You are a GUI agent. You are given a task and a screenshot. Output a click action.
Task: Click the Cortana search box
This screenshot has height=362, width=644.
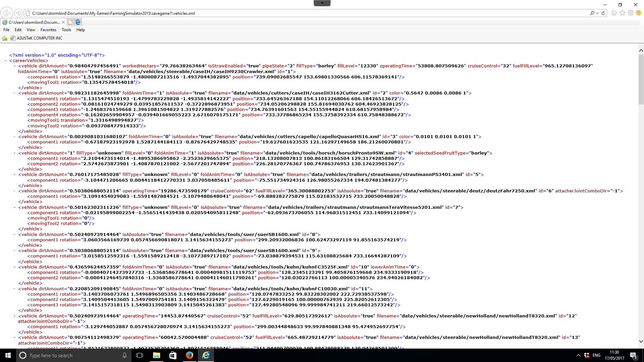(73, 355)
